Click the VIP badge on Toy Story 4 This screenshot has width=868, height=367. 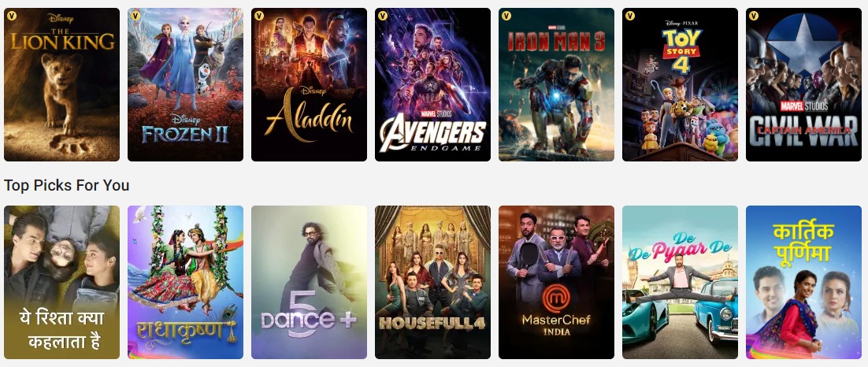[x=630, y=16]
